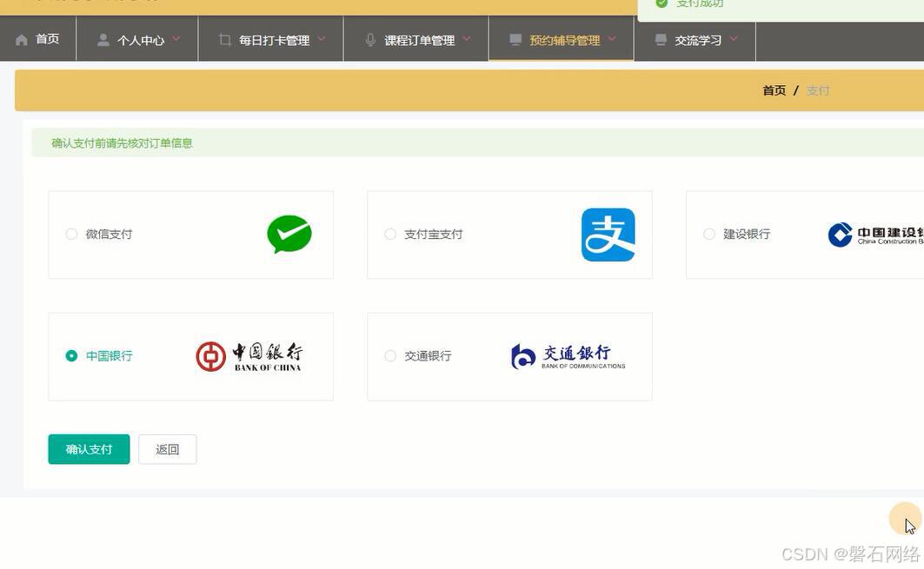
Task: Click the 支付 breadcrumb item
Action: [x=817, y=90]
